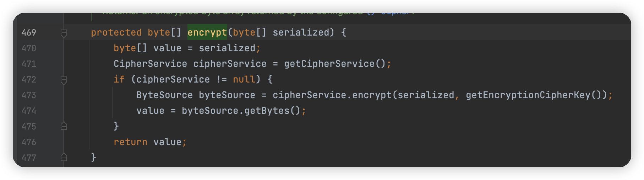
Task: Click line number 474 in gutter
Action: pyautogui.click(x=29, y=111)
